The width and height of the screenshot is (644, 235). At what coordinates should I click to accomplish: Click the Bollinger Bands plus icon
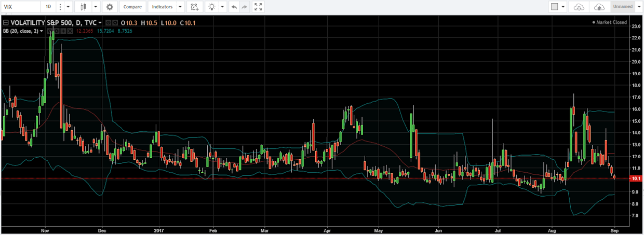click(63, 31)
